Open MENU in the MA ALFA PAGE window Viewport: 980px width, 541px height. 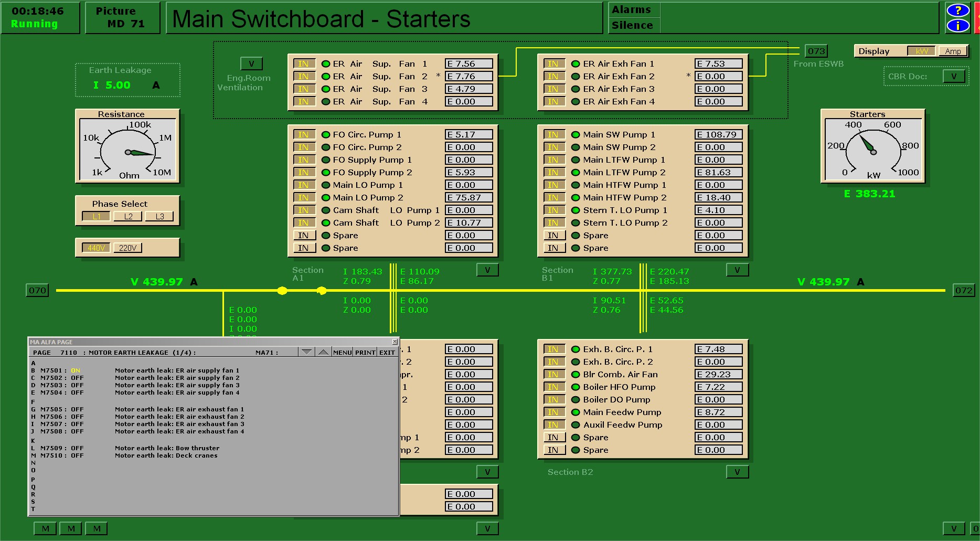343,352
